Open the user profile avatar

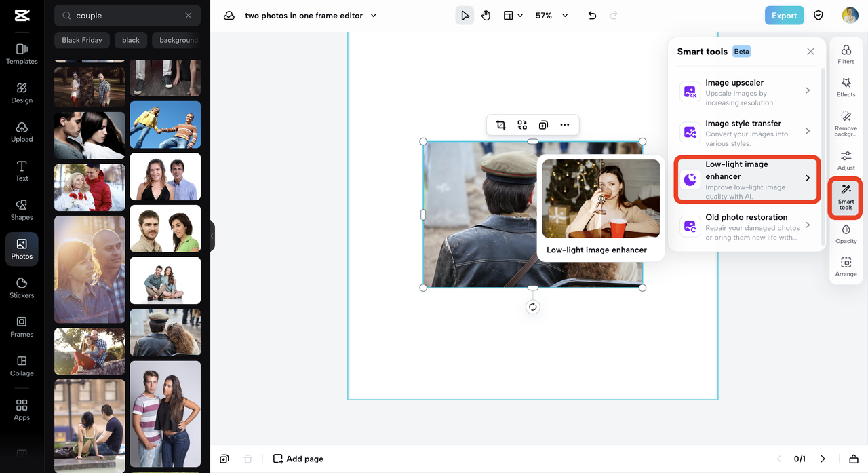click(x=850, y=15)
